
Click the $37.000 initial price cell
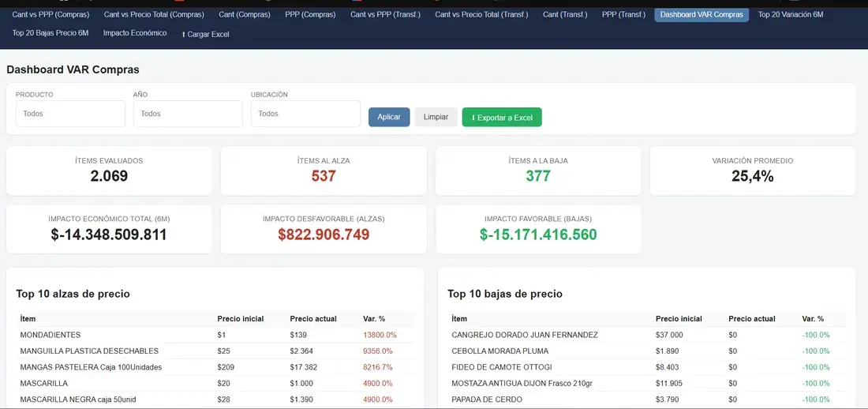coord(669,335)
